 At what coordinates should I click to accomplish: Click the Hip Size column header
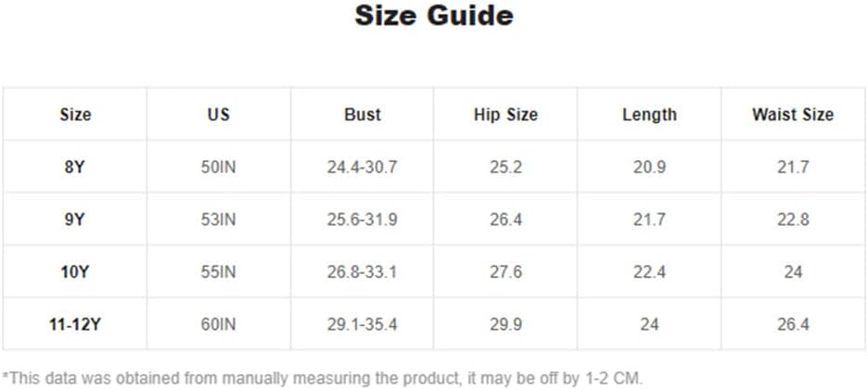[505, 114]
